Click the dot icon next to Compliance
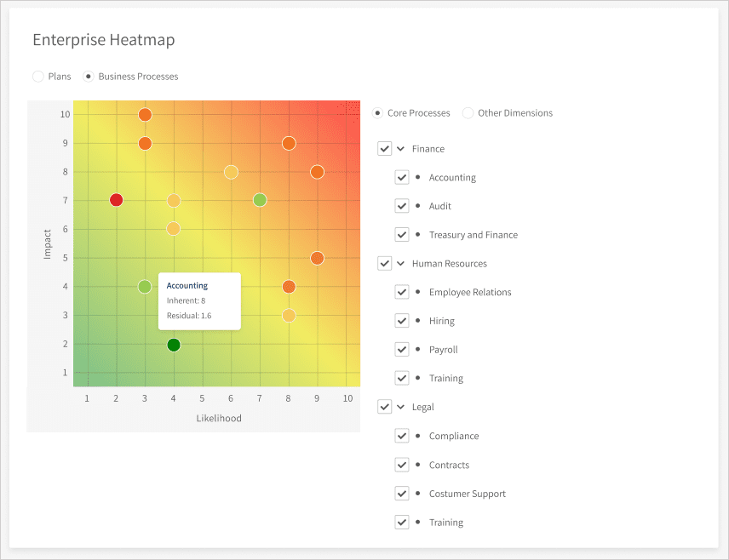This screenshot has width=729, height=560. 419,436
